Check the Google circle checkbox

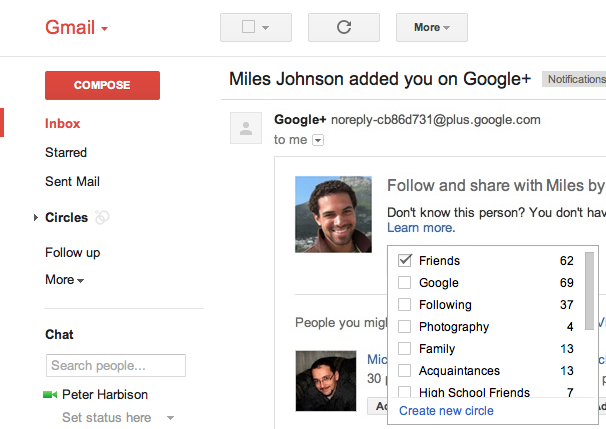coord(405,283)
